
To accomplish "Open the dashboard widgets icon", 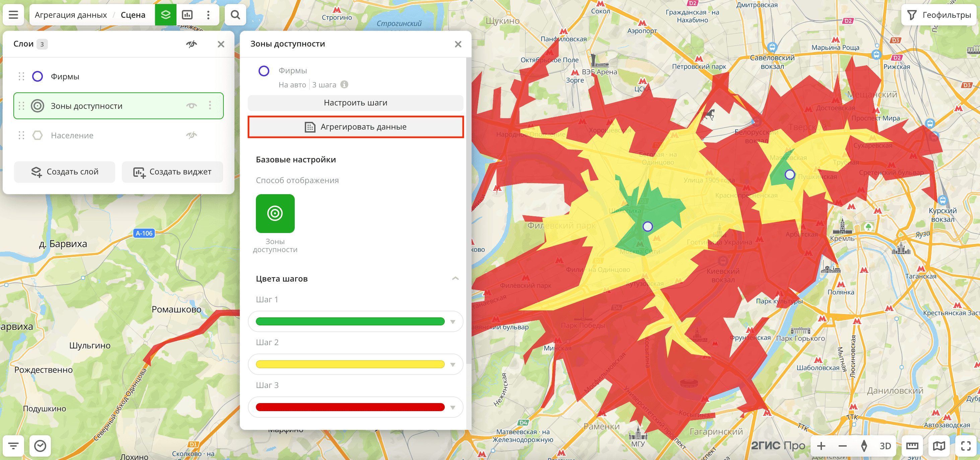I will point(187,15).
